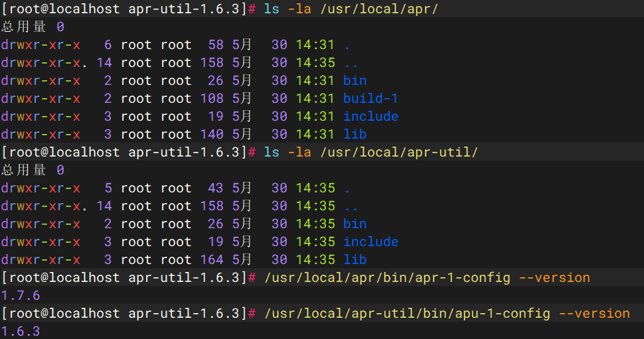Click 'bin' directory in the apr-util listing
The width and height of the screenshot is (644, 339).
click(x=355, y=224)
